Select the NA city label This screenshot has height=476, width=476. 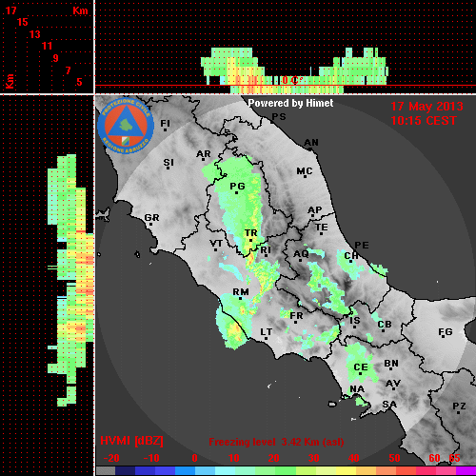357,389
